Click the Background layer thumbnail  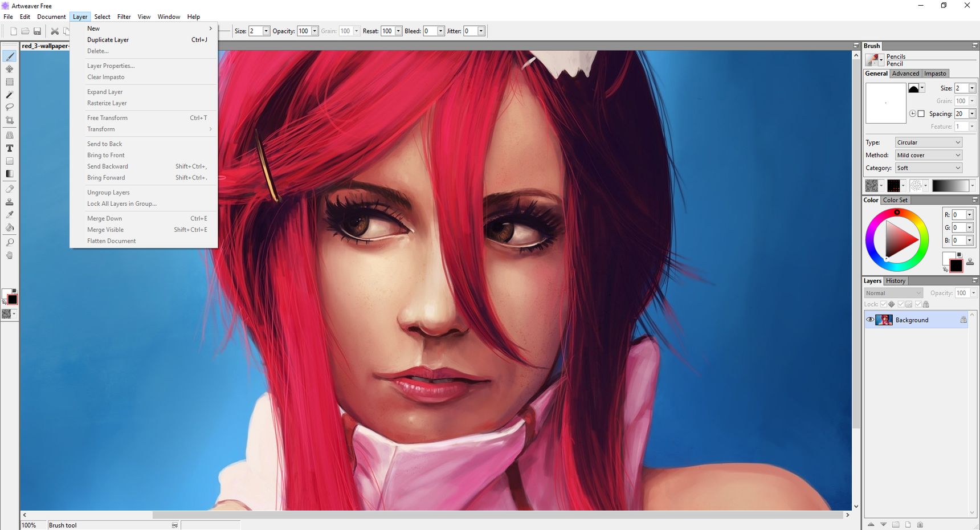point(884,320)
